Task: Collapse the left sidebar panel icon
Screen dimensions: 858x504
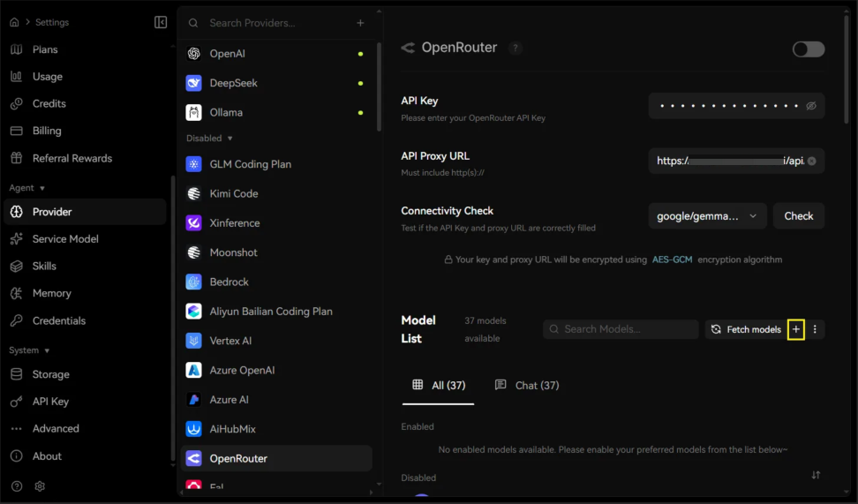Action: click(x=161, y=22)
